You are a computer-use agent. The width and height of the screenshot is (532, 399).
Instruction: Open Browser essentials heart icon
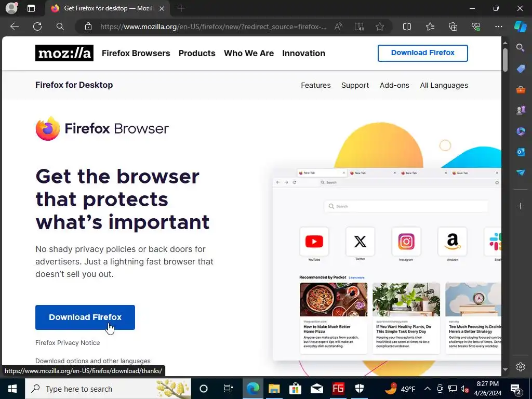click(x=476, y=26)
